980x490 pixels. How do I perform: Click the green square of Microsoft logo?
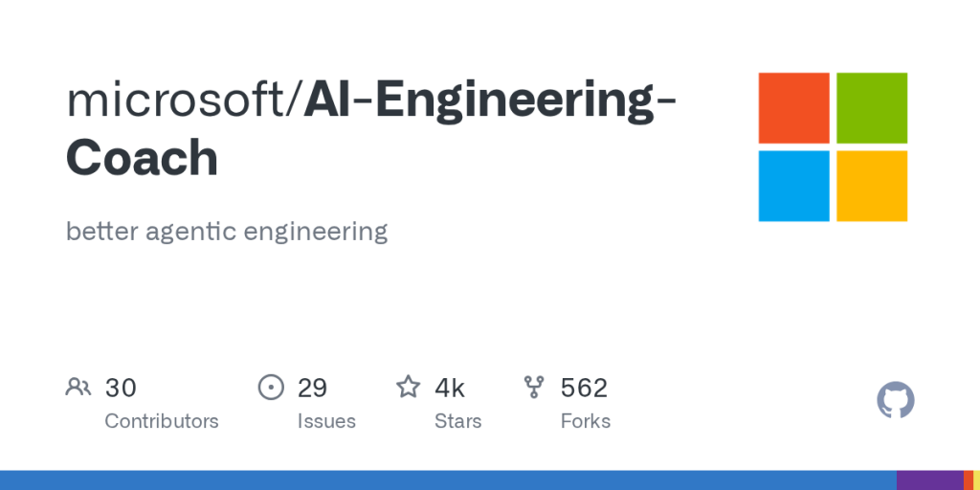coord(872,108)
